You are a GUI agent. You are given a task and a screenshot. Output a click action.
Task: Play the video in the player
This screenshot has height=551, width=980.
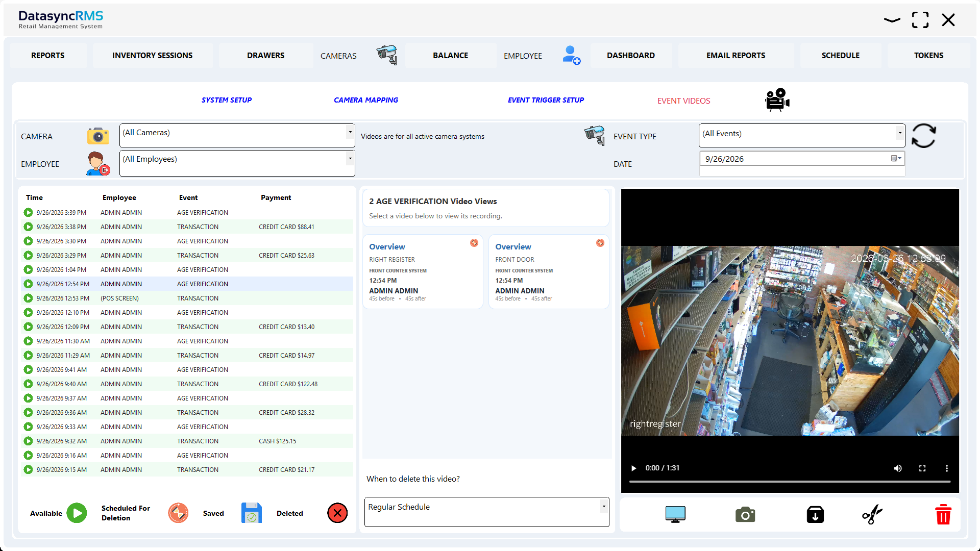pyautogui.click(x=633, y=468)
